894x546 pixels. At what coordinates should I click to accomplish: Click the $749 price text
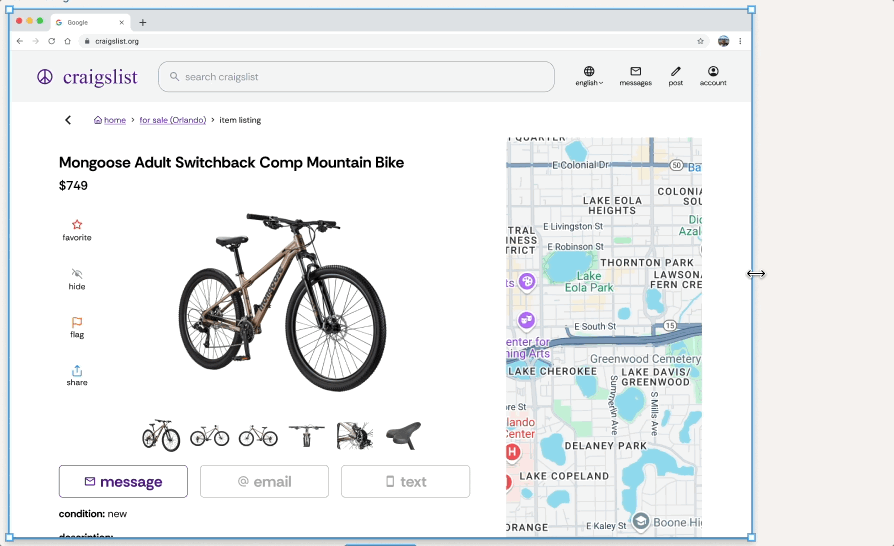(73, 185)
